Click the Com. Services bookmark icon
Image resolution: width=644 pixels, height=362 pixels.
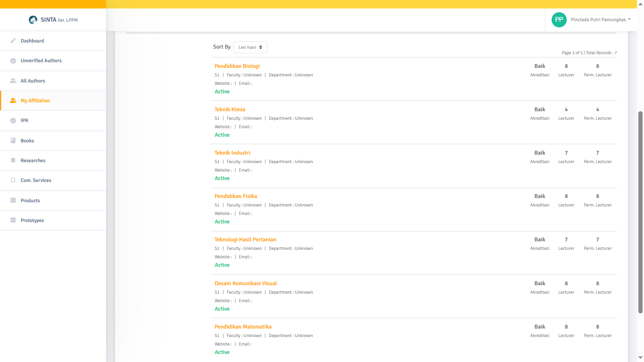[13, 181]
